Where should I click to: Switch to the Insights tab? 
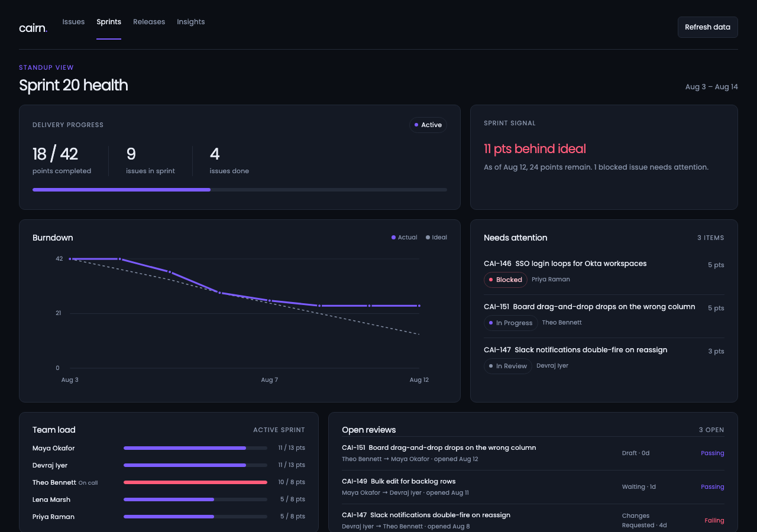coord(190,22)
